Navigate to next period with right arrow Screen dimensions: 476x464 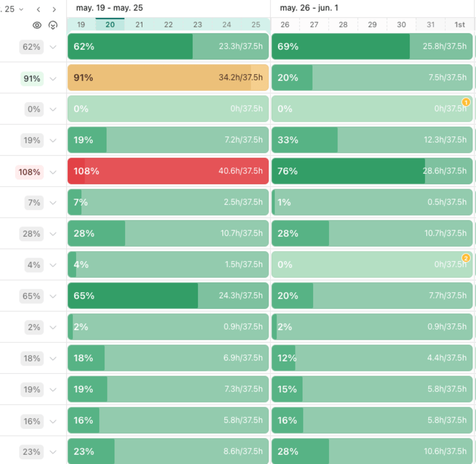click(54, 9)
